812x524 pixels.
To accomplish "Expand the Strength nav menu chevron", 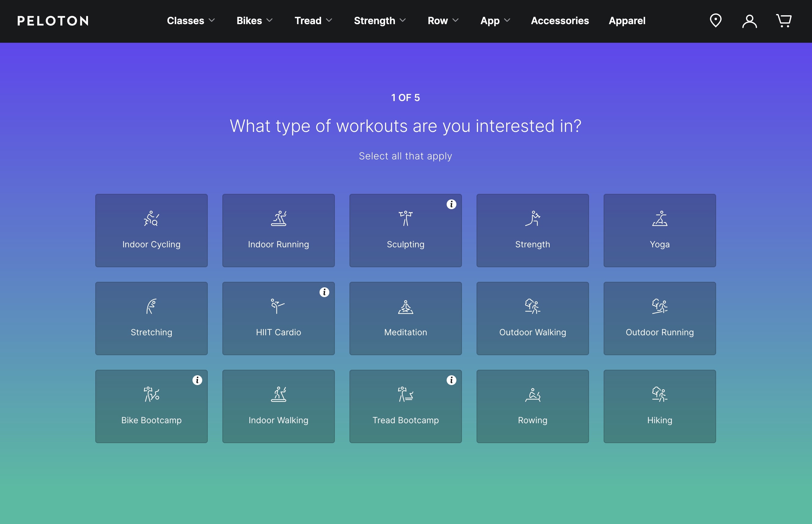I will tap(403, 20).
